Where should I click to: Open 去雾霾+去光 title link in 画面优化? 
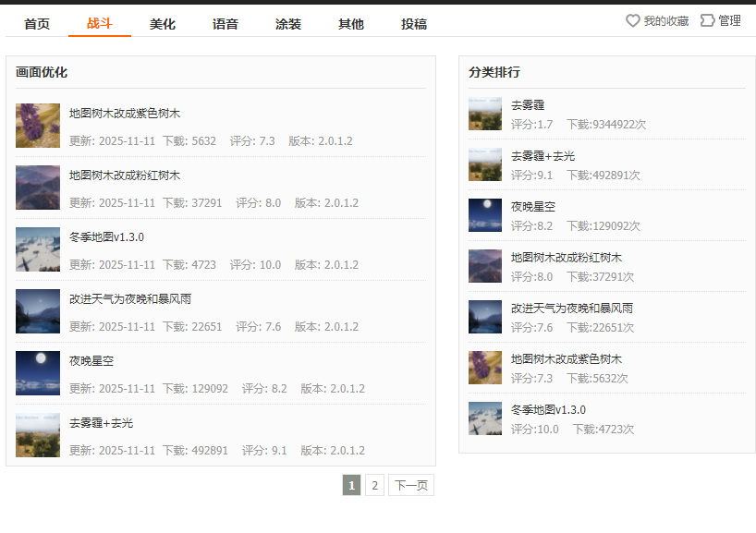[101, 423]
